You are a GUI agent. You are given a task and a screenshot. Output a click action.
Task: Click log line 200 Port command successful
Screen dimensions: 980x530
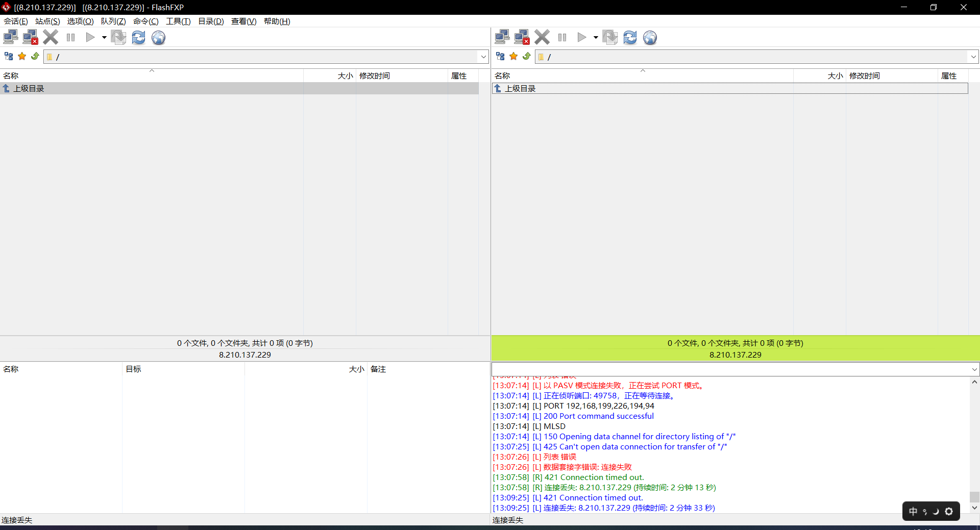click(573, 416)
